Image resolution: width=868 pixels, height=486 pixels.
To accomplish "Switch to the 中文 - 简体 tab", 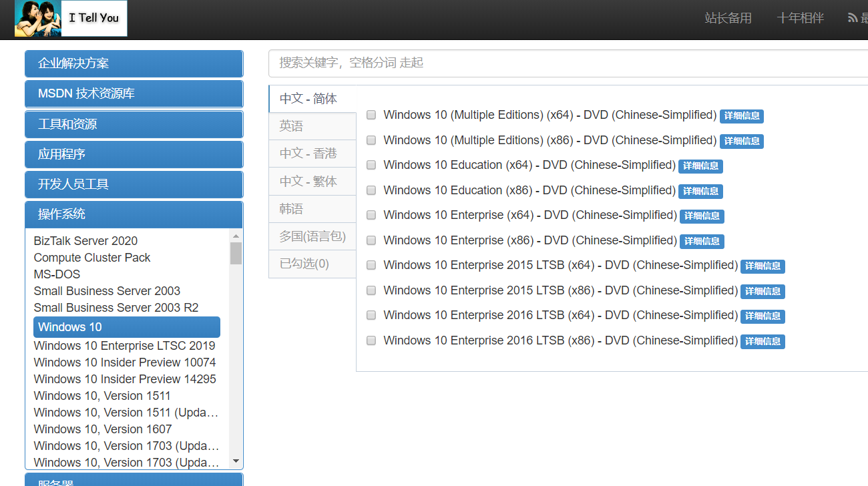I will (x=312, y=99).
